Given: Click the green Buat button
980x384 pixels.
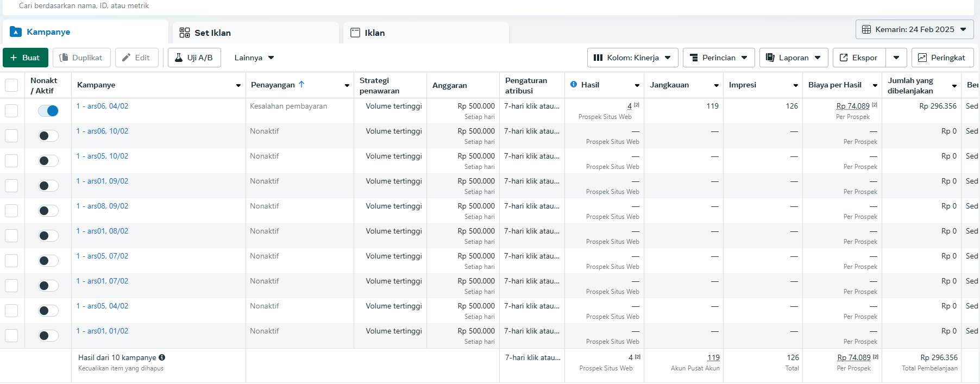Looking at the screenshot, I should point(26,58).
